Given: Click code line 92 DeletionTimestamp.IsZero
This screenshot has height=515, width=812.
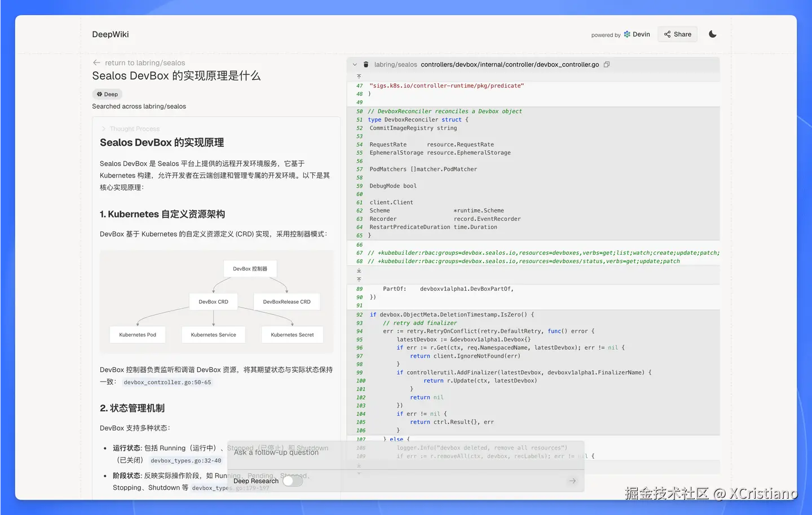Looking at the screenshot, I should (451, 315).
